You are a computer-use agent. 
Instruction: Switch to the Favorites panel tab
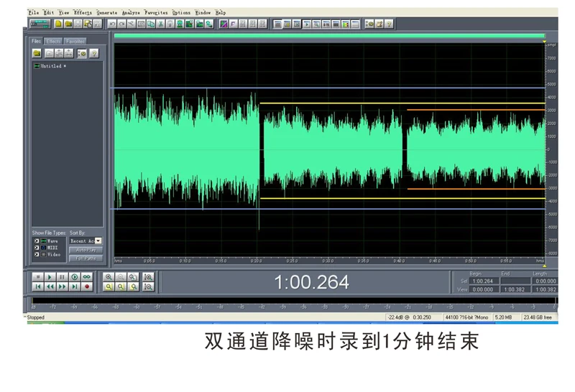point(75,42)
